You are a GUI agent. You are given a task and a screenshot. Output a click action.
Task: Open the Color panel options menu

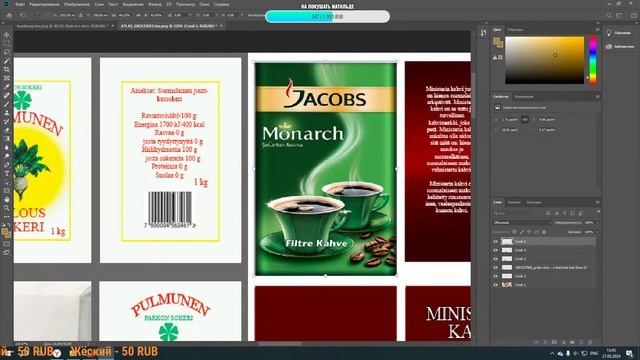(x=598, y=30)
